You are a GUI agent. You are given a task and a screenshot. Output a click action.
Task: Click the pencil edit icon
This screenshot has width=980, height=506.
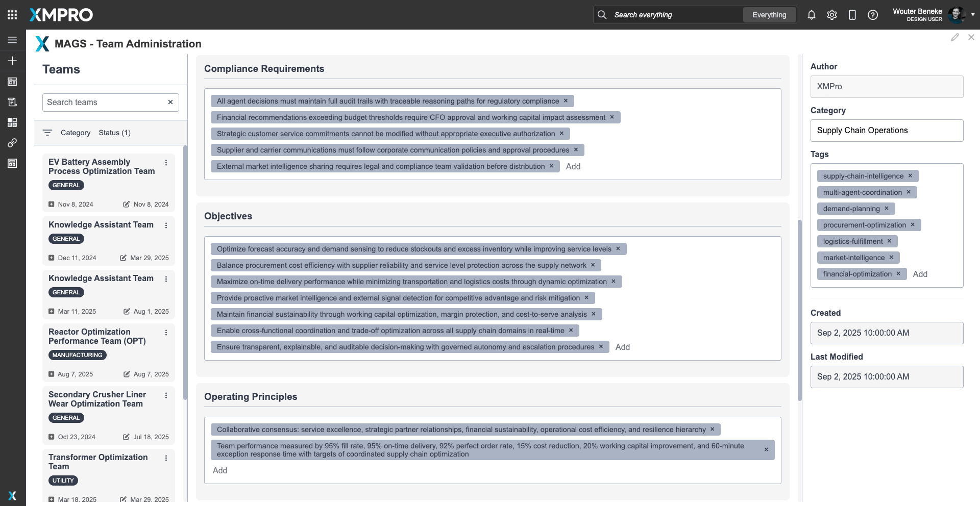point(954,37)
